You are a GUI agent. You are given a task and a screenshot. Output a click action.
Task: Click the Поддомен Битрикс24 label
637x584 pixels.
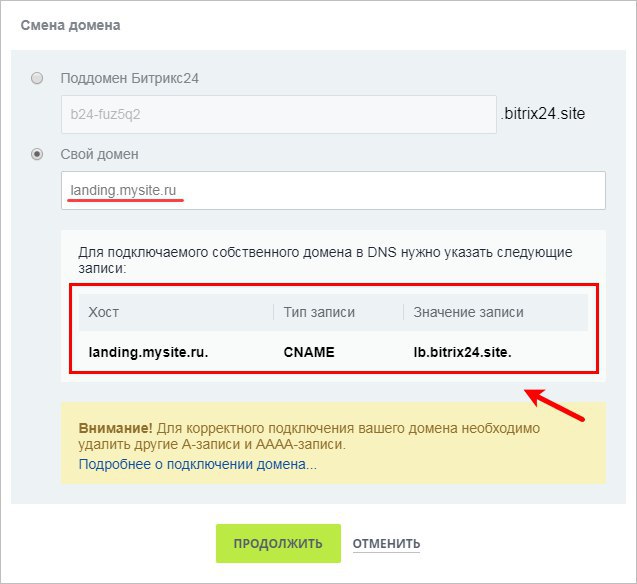tap(130, 78)
